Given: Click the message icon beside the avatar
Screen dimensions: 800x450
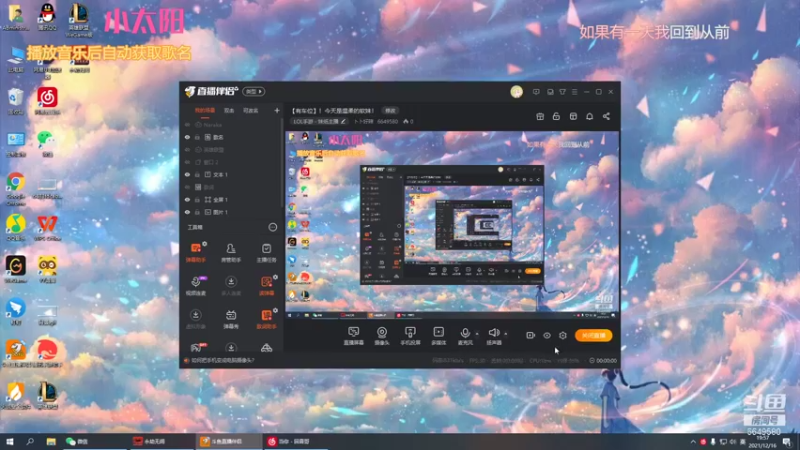Looking at the screenshot, I should (x=536, y=92).
